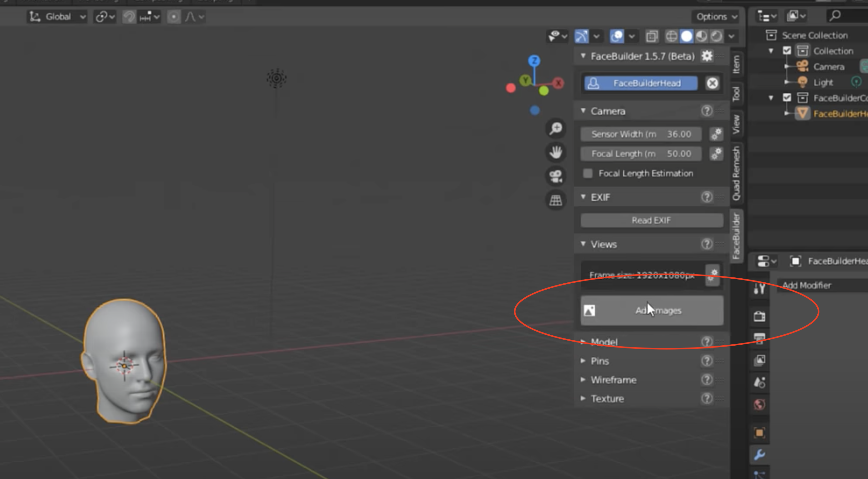Viewport: 868px width, 479px height.
Task: Toggle FaceBuilder collection checkbox in outliner
Action: tap(787, 98)
